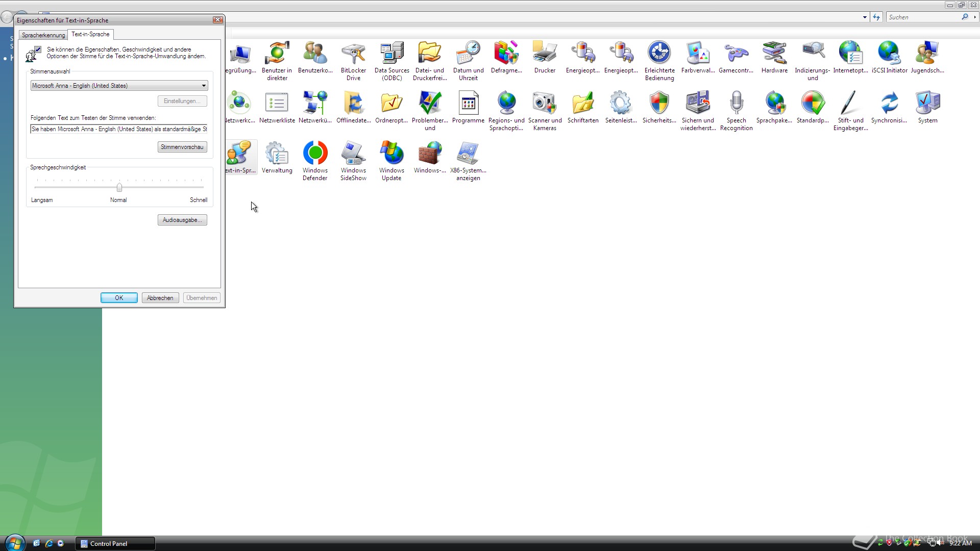
Task: Click Abbrechen to cancel dialog
Action: 160,298
